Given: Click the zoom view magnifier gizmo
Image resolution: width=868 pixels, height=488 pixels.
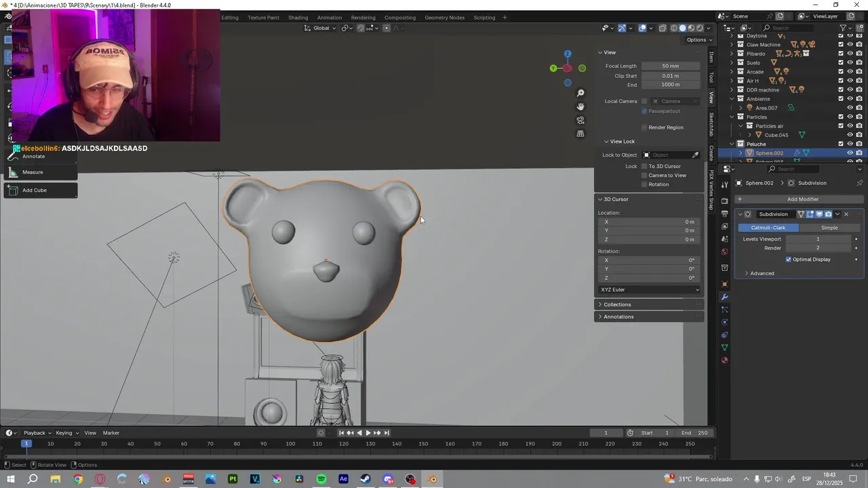Looking at the screenshot, I should [x=580, y=93].
